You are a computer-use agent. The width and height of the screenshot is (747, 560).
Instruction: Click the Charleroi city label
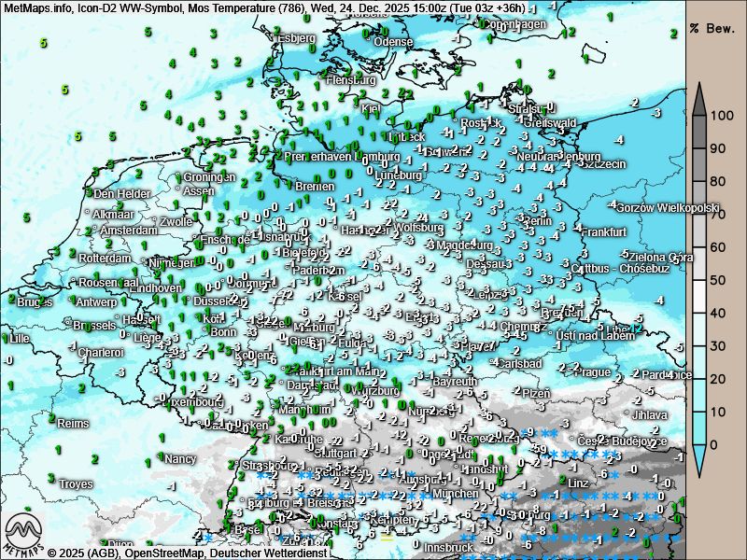101,352
